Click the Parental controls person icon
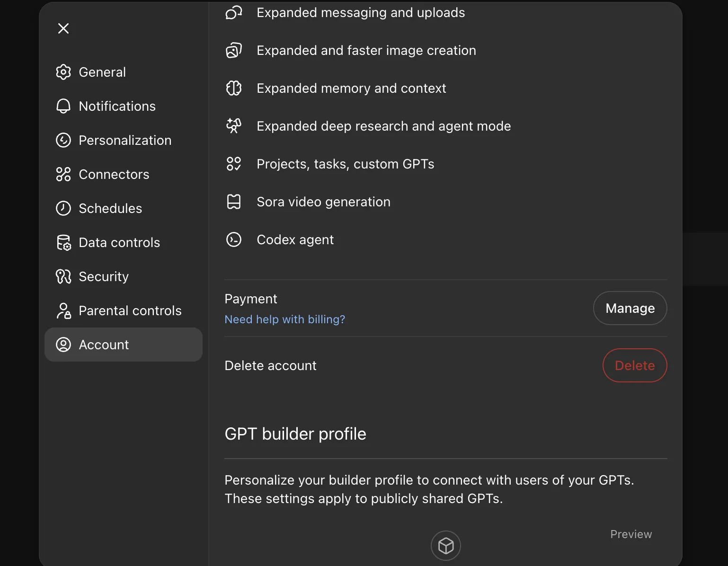The image size is (728, 566). click(63, 310)
